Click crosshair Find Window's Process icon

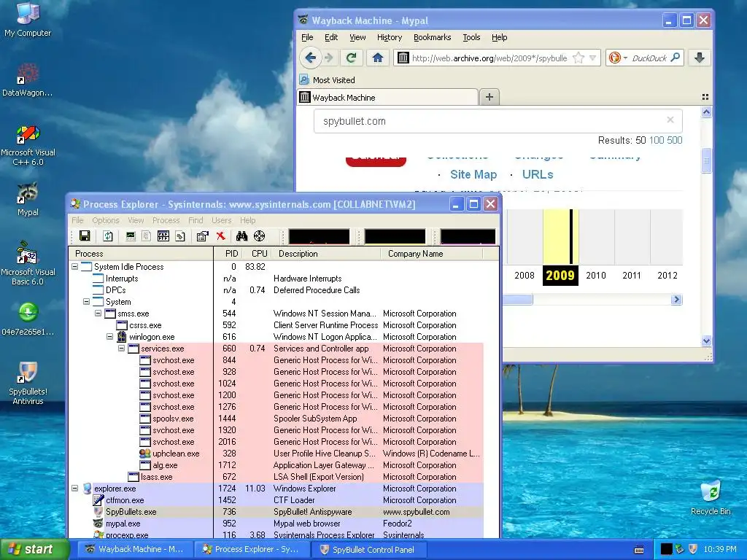coord(259,236)
